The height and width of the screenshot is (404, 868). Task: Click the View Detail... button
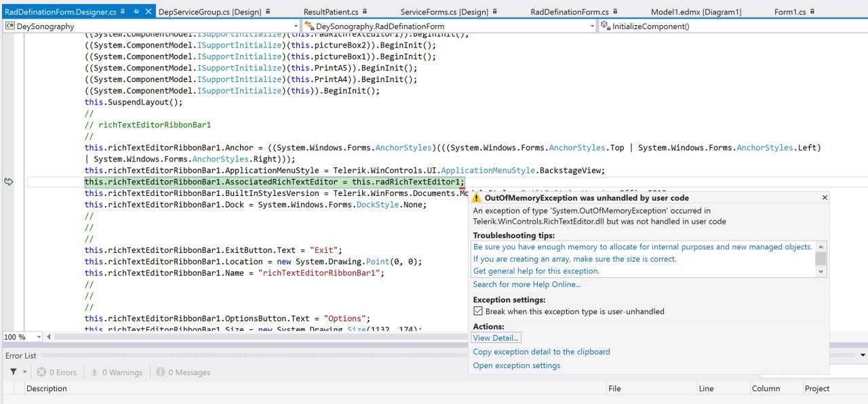(496, 338)
